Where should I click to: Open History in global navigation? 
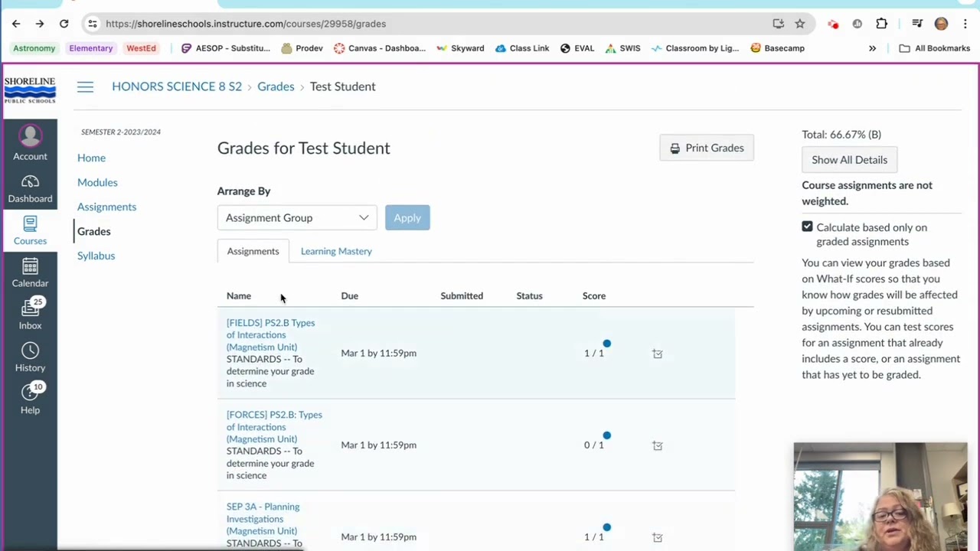click(30, 357)
